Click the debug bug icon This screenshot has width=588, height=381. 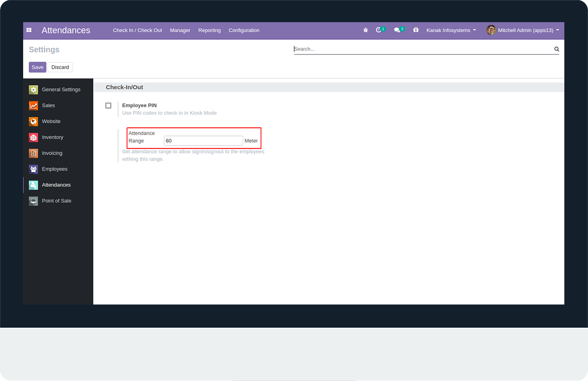click(x=365, y=30)
